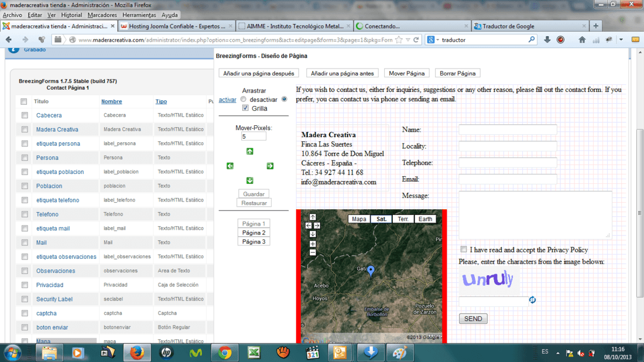Click the browser forward arrow

pyautogui.click(x=25, y=40)
